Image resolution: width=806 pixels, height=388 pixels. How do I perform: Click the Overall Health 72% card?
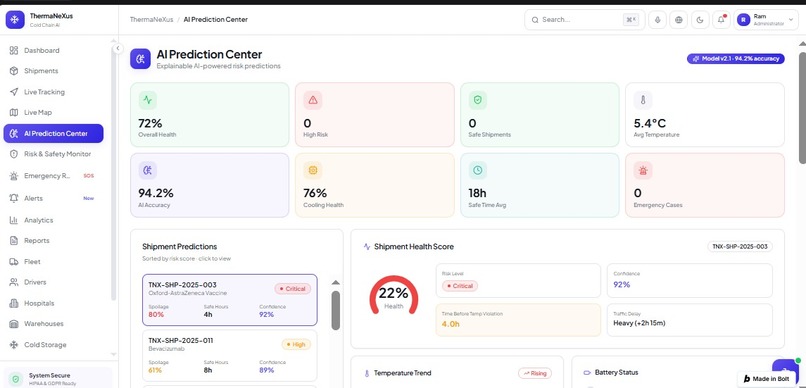tap(210, 115)
